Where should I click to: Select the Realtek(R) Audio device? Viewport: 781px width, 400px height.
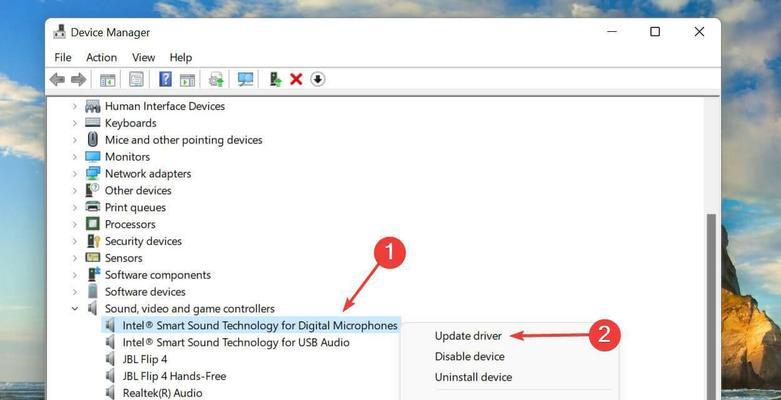(162, 393)
